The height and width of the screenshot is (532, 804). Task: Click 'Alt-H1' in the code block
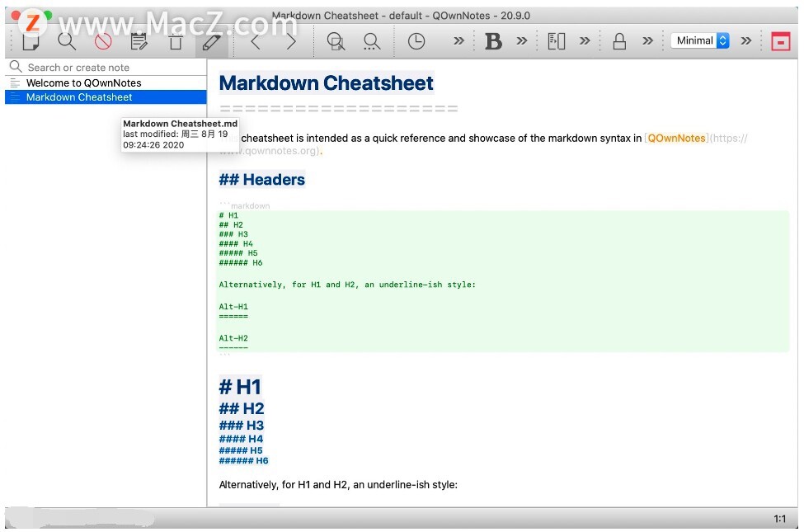pyautogui.click(x=233, y=307)
